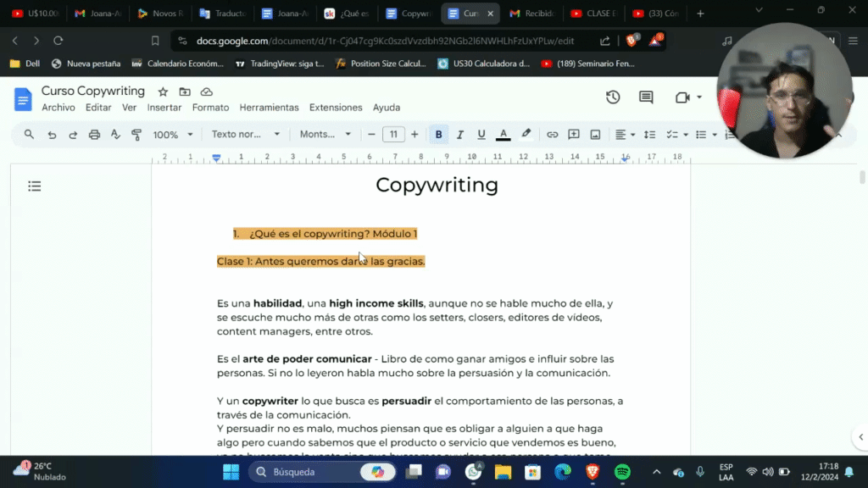The height and width of the screenshot is (488, 868).
Task: Open version history with the clock icon
Action: pyautogui.click(x=613, y=97)
